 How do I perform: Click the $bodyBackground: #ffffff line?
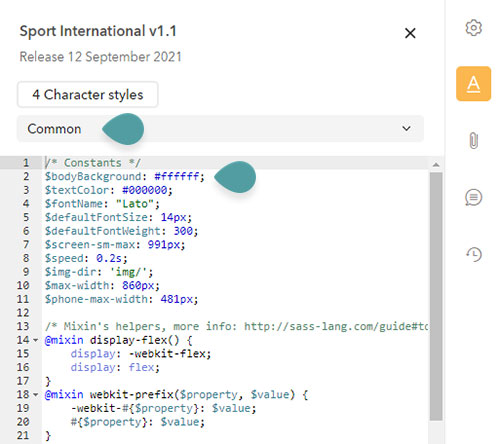(124, 176)
